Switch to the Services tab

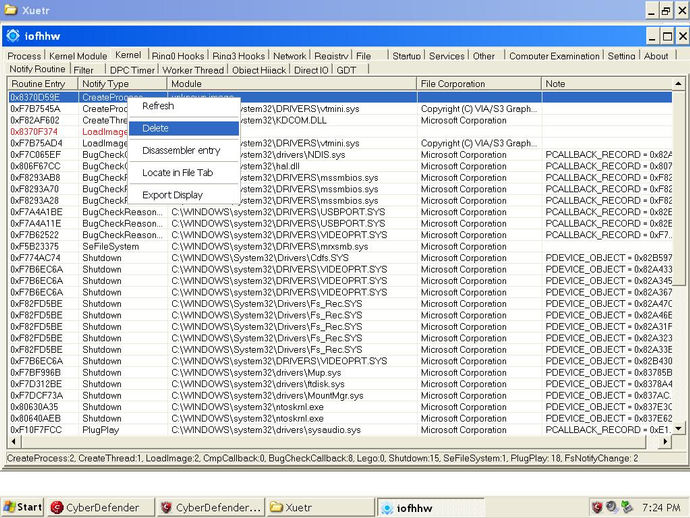click(x=447, y=56)
